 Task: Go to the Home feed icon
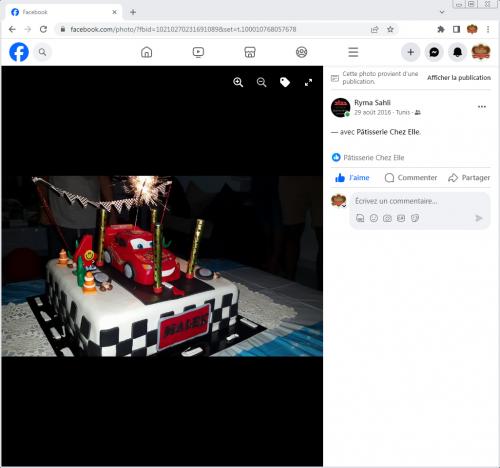coord(147,52)
